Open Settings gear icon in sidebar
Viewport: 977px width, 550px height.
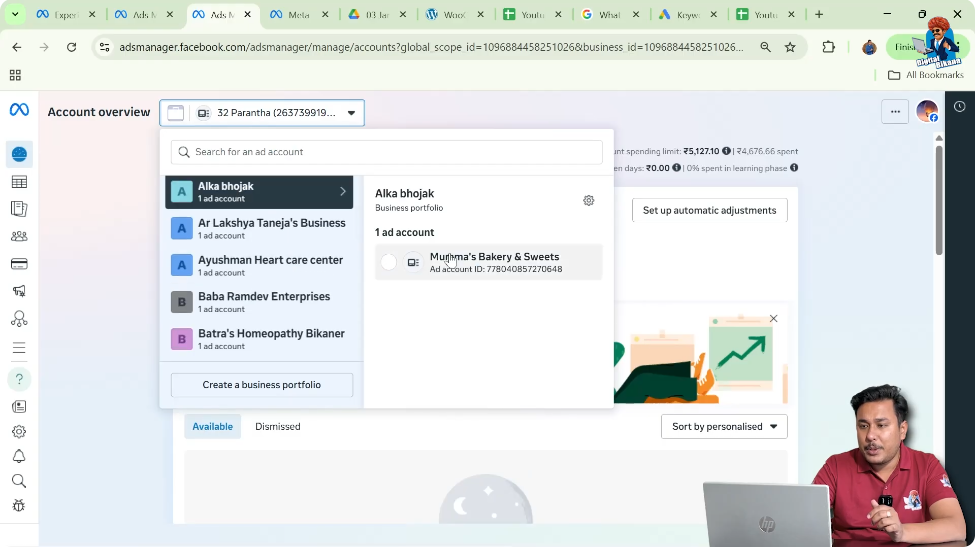19,432
